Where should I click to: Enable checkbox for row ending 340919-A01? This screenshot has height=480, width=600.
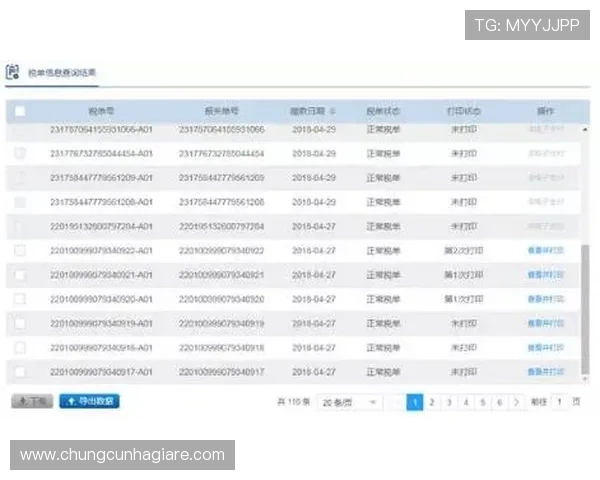point(20,323)
